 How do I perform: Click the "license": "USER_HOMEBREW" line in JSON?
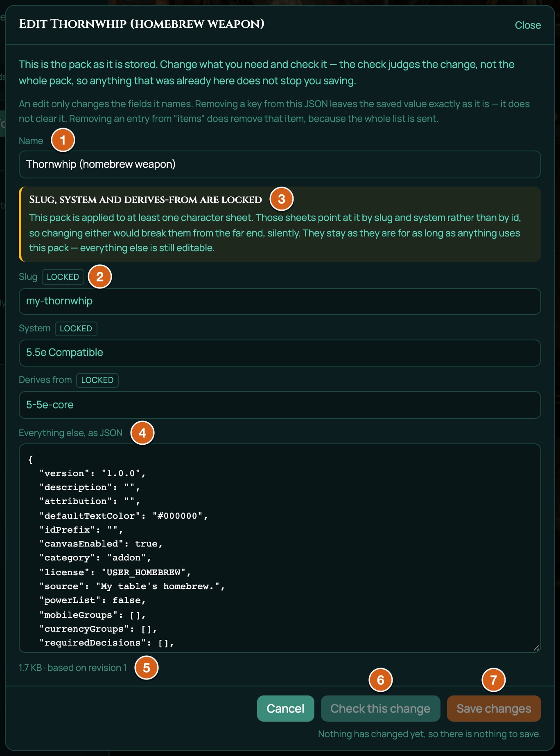[115, 572]
